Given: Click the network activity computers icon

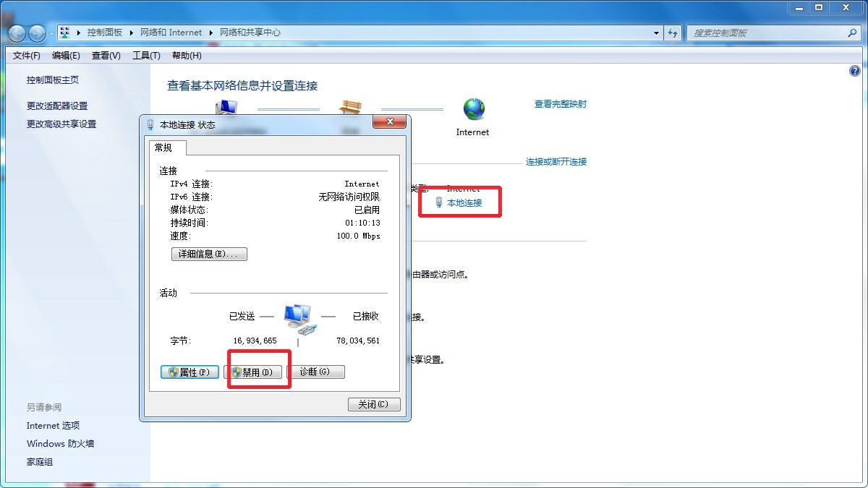Looking at the screenshot, I should point(297,317).
